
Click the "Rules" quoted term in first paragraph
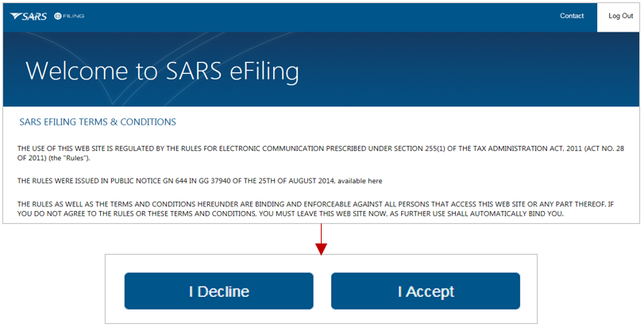[x=75, y=158]
